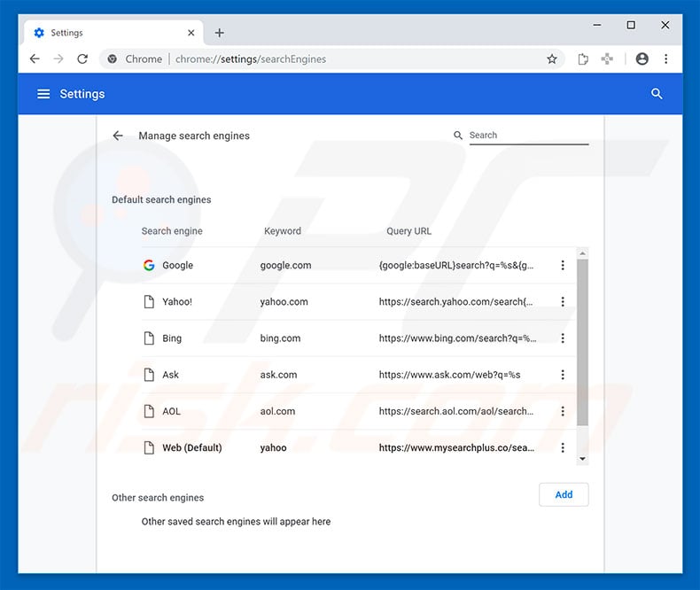Click the page icon next to Yahoo!
Viewport: 700px width, 590px height.
(149, 302)
